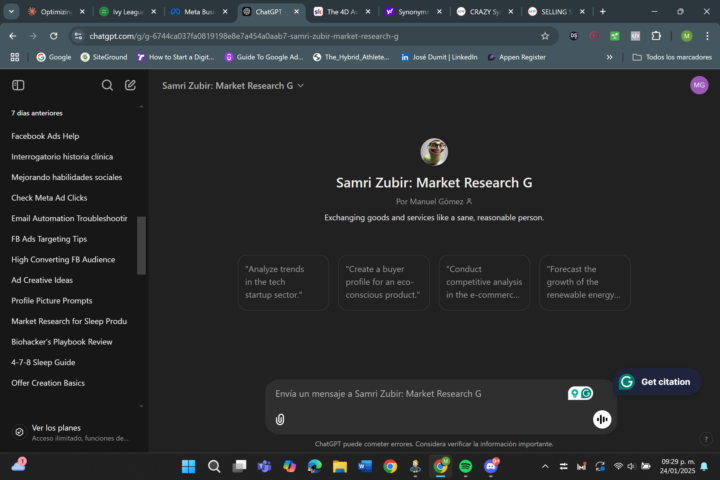Image resolution: width=720 pixels, height=480 pixels.
Task: Open the taskbar clock and date
Action: click(x=678, y=466)
